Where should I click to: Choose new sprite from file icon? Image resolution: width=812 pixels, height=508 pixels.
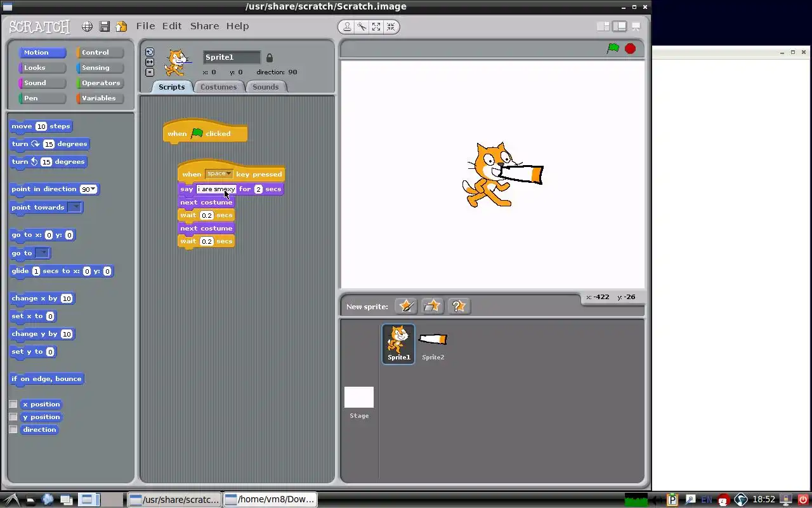tap(432, 306)
